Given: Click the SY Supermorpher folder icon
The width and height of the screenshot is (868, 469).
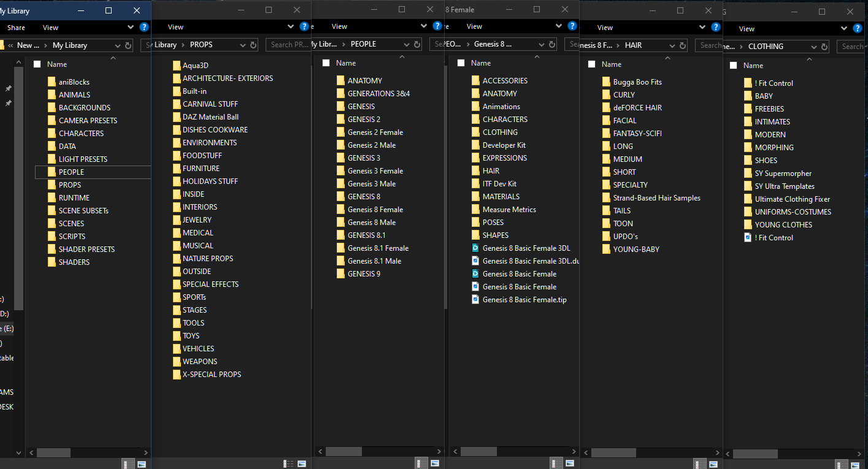Looking at the screenshot, I should pyautogui.click(x=748, y=173).
